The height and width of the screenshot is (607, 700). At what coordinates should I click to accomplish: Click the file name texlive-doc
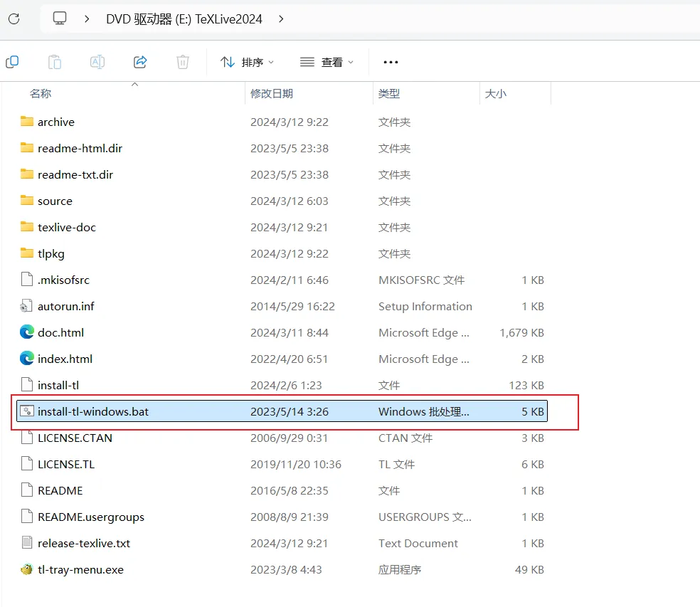click(67, 227)
